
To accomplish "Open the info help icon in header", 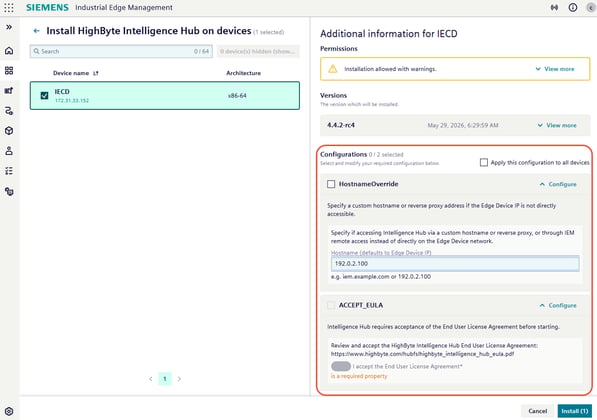I will 573,8.
